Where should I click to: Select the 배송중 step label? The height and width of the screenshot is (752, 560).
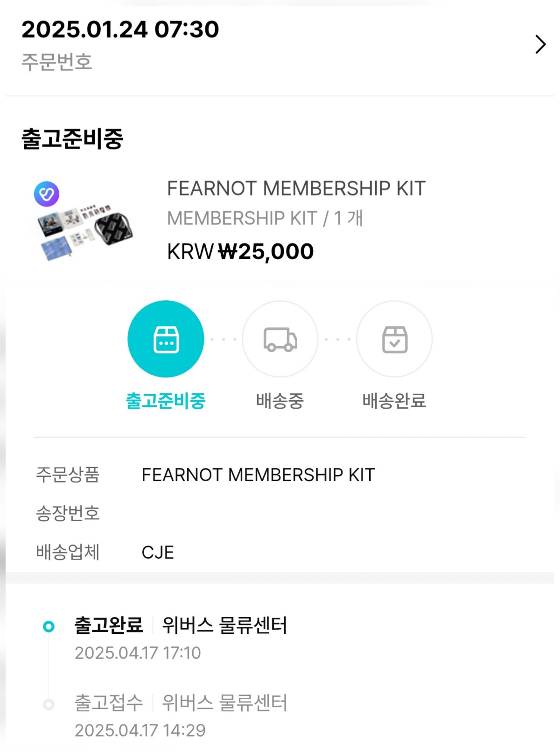(x=280, y=401)
